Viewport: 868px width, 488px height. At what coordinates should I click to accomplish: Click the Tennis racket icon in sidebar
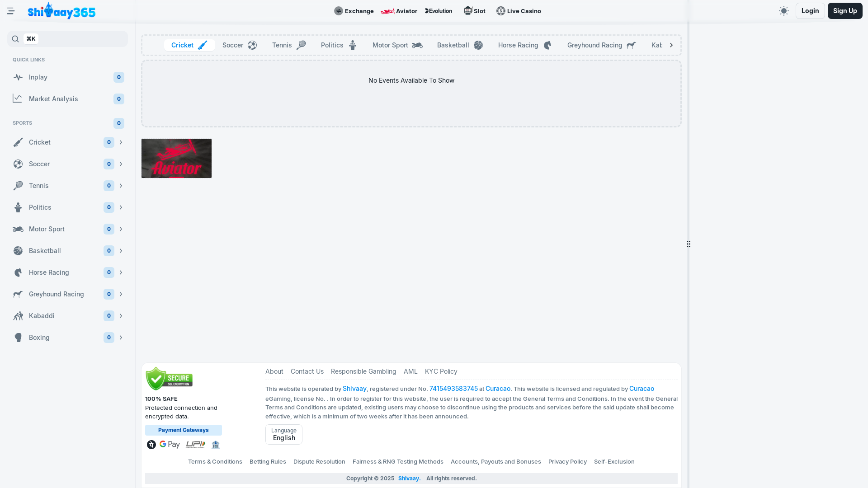pos(18,186)
